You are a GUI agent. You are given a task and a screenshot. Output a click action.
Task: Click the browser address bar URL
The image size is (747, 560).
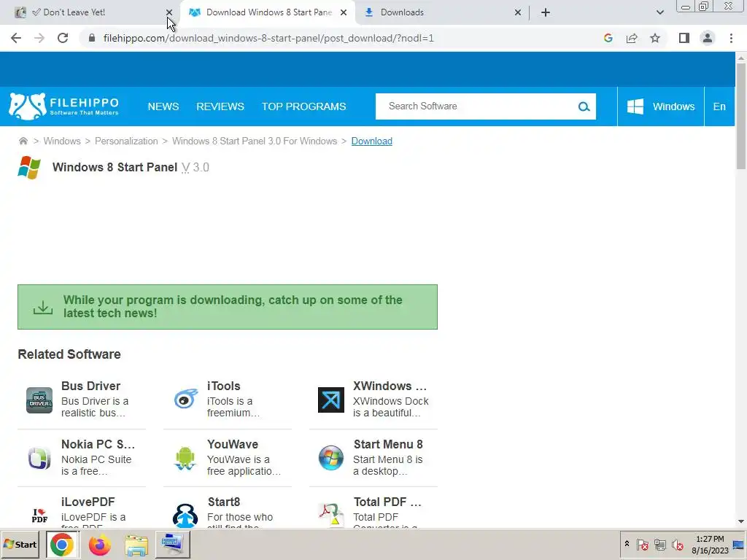[x=268, y=38]
